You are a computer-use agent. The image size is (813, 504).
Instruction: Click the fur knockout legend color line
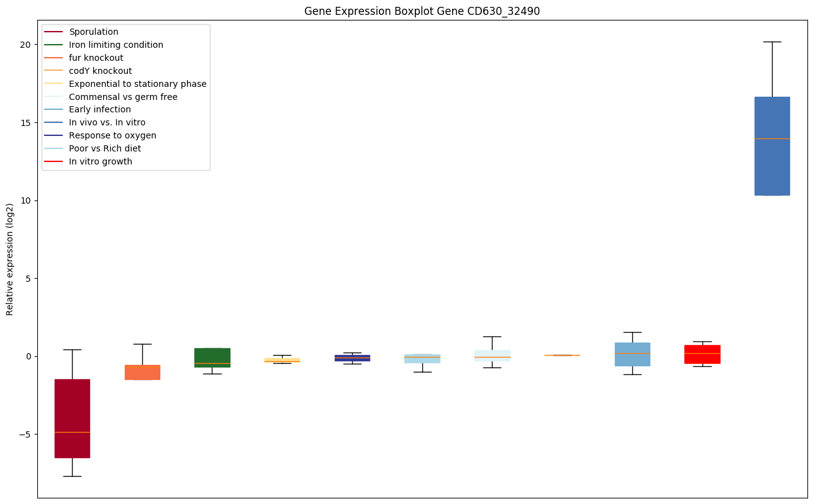click(54, 58)
